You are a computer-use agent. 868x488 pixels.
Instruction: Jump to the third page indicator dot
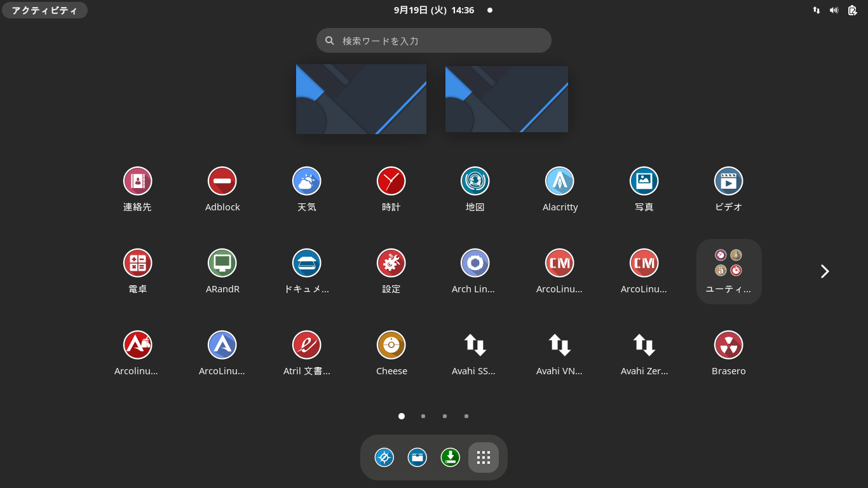coord(445,416)
